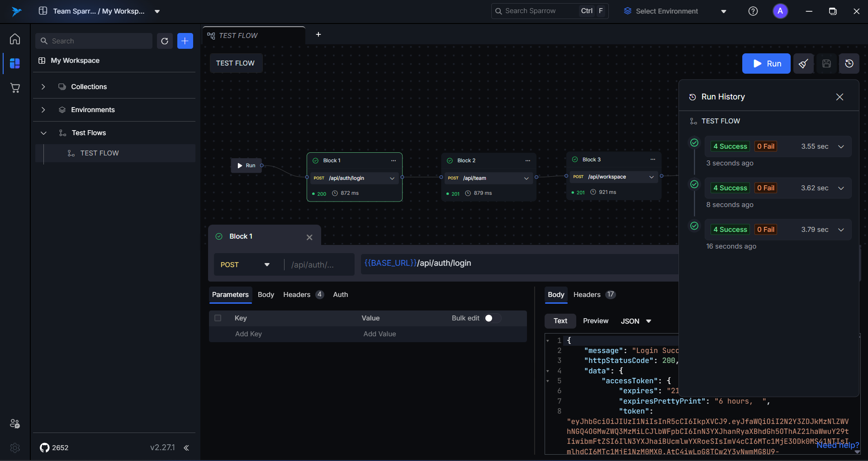This screenshot has height=461, width=868.
Task: Click the refresh icon beside search
Action: 165,41
